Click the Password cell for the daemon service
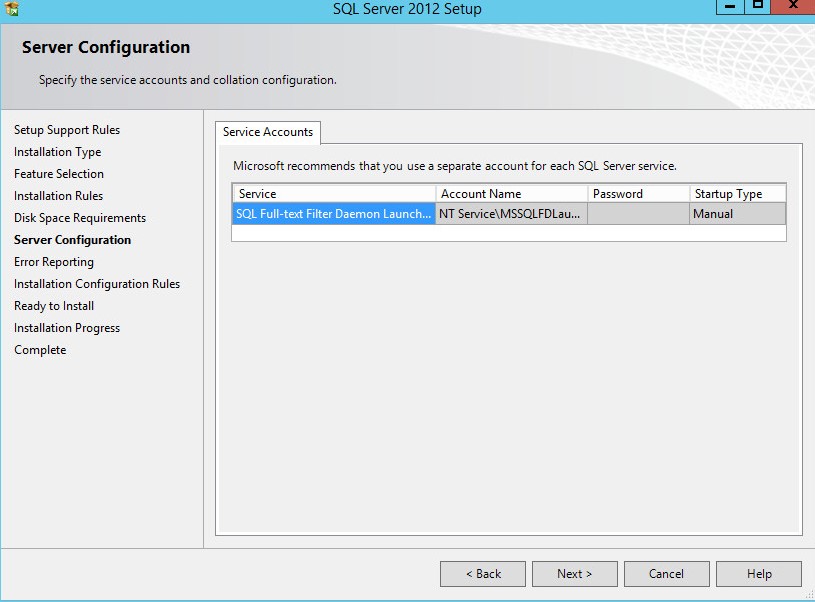Image resolution: width=815 pixels, height=602 pixels. pyautogui.click(x=638, y=214)
